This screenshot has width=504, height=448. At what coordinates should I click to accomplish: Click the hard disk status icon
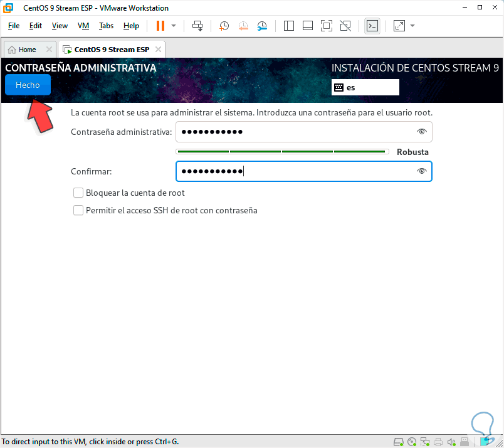(399, 442)
